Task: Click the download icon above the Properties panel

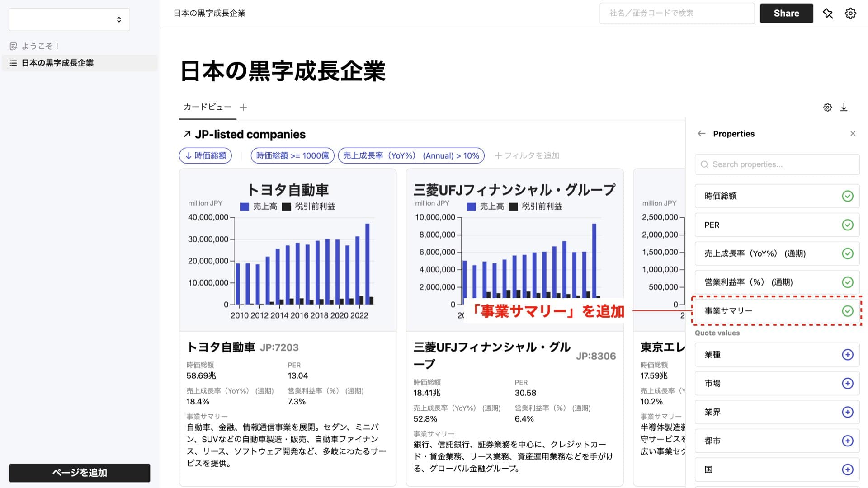Action: (844, 107)
